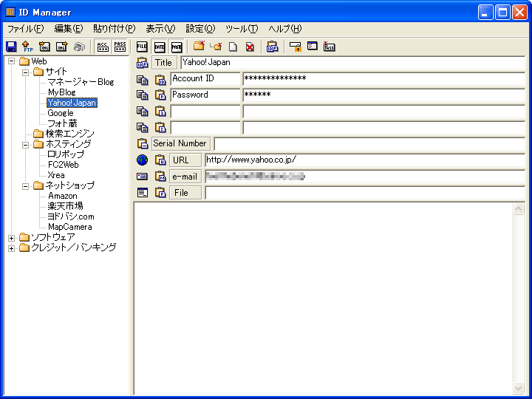Collapse the Web folder
Viewport: 532px width, 399px height.
pos(12,61)
